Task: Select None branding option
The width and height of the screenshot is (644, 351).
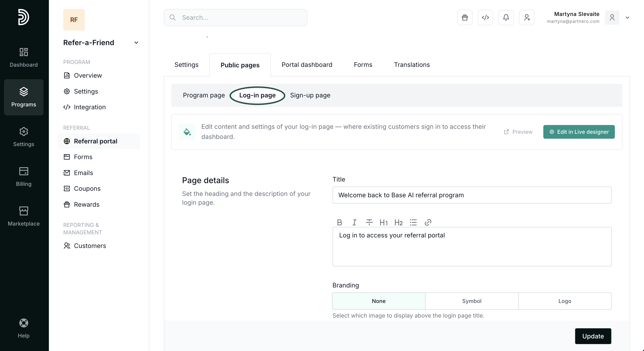Action: click(x=379, y=301)
